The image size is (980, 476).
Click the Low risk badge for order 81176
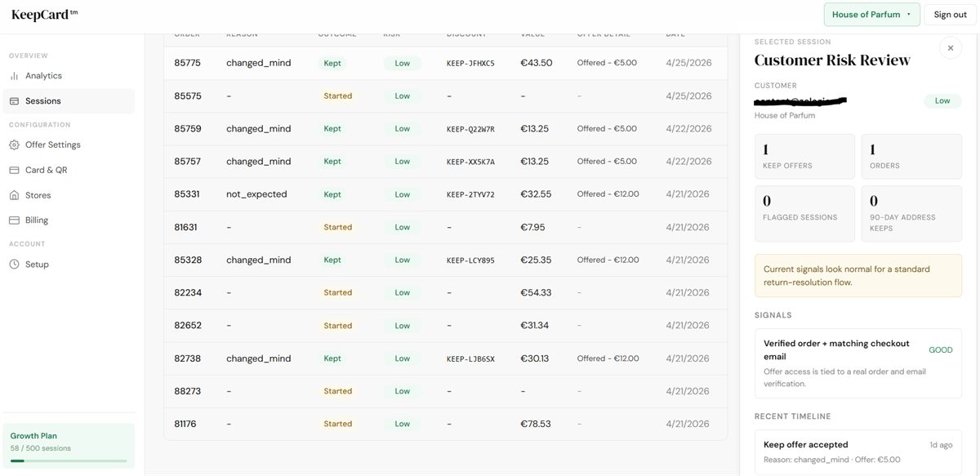click(x=403, y=424)
